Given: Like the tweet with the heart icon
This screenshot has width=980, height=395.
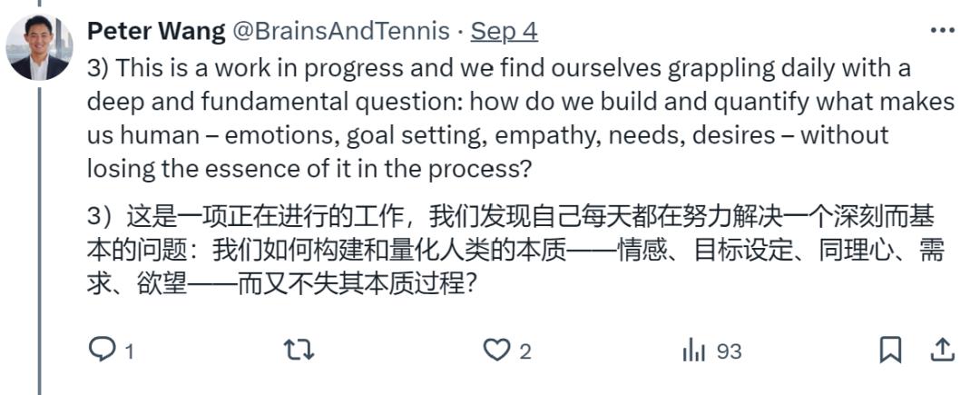Looking at the screenshot, I should point(495,351).
